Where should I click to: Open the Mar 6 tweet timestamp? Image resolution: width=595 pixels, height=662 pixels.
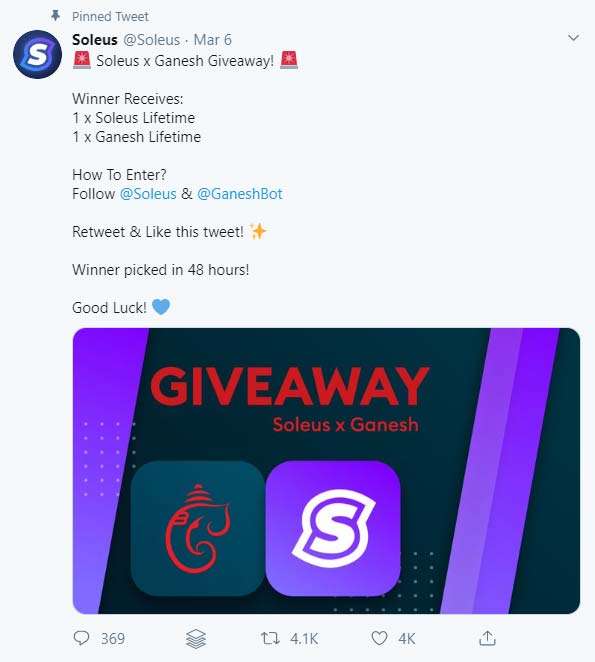[212, 40]
